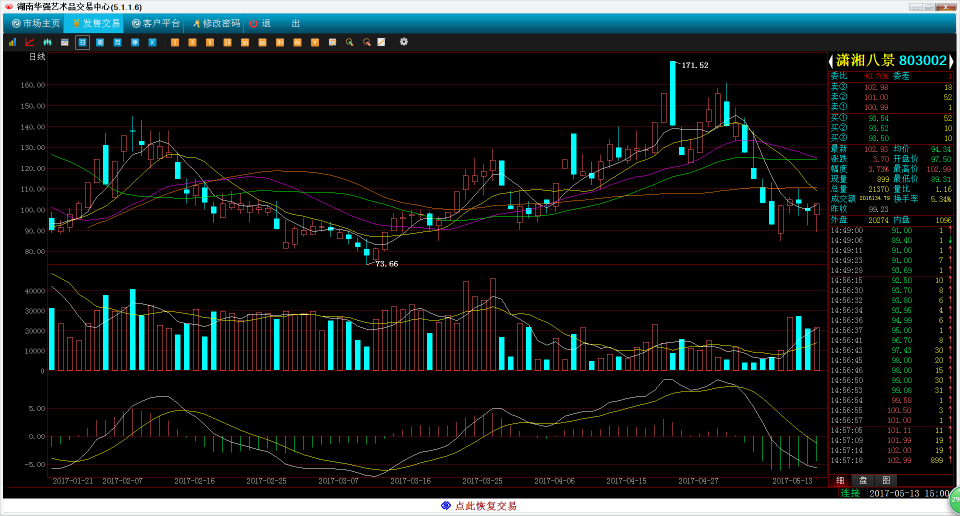Switch to weekly (周) K-line period

100,42
